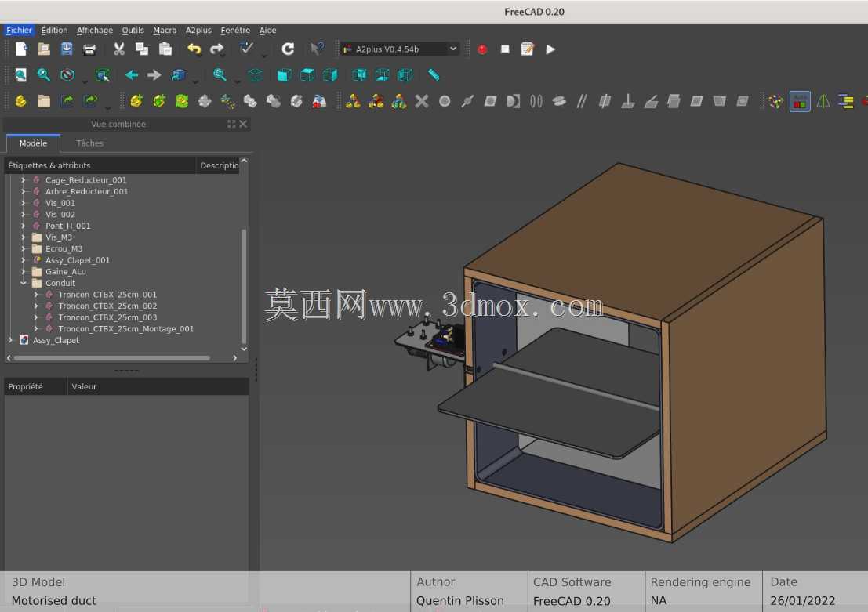Select the circular edge constraint double-ring icon

coord(536,101)
